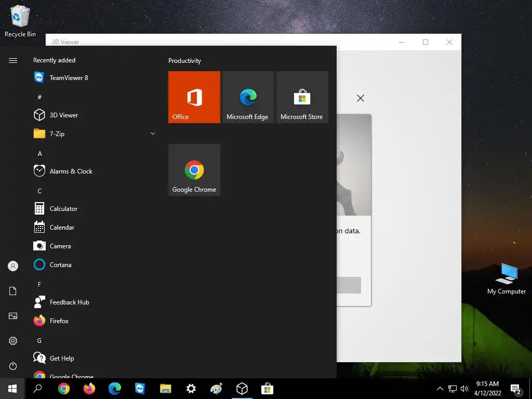Open Chrome from the taskbar

coord(63,389)
